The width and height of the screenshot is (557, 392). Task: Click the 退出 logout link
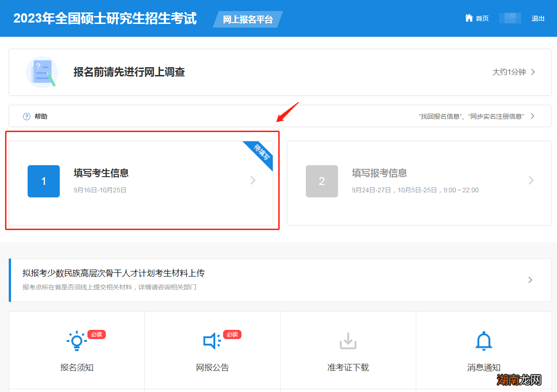tap(537, 18)
